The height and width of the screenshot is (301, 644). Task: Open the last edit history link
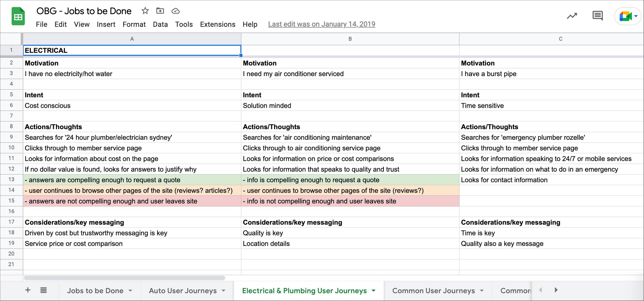(321, 24)
